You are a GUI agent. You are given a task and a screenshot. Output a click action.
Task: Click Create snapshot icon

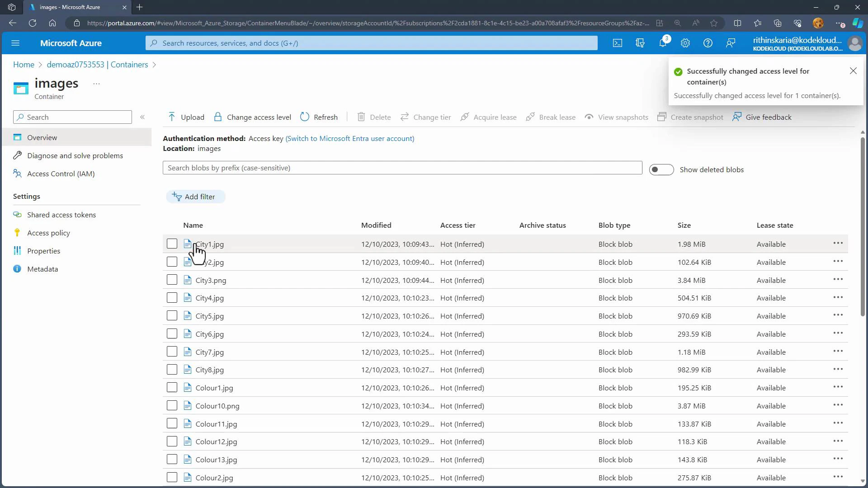tap(662, 117)
